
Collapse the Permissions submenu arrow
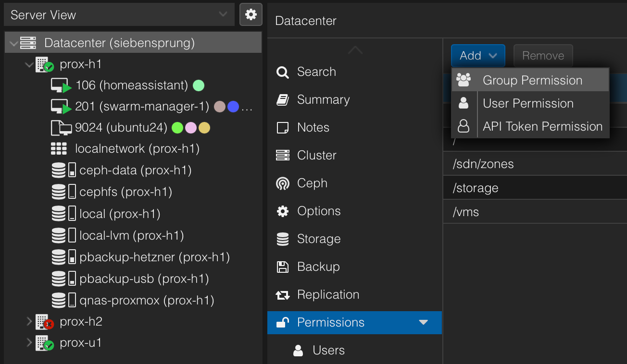(x=424, y=323)
